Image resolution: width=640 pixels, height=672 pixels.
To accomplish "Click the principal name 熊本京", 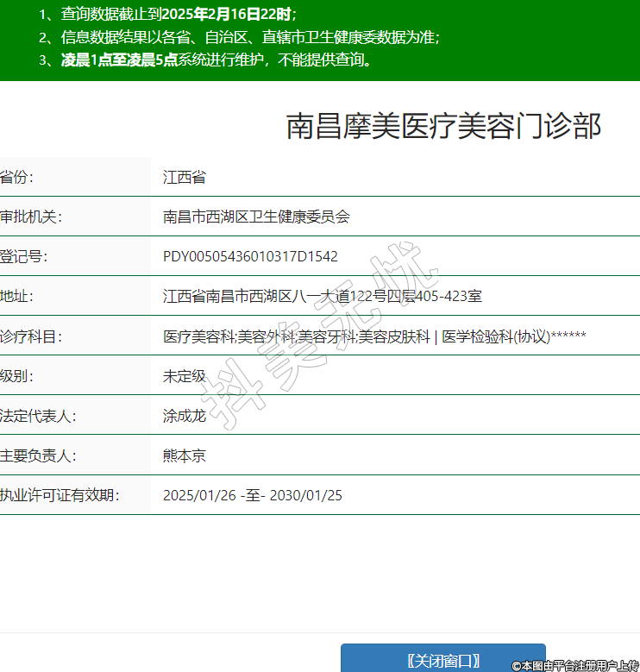I will click(185, 455).
